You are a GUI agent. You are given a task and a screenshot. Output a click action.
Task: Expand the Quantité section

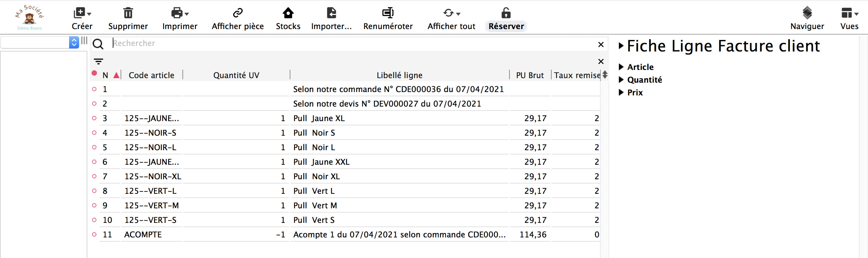coord(621,79)
